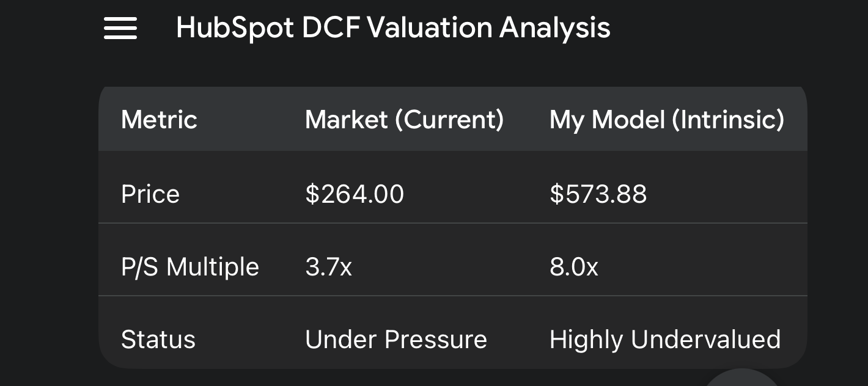Click the word Valuation in the title
This screenshot has height=386, width=868.
[428, 28]
